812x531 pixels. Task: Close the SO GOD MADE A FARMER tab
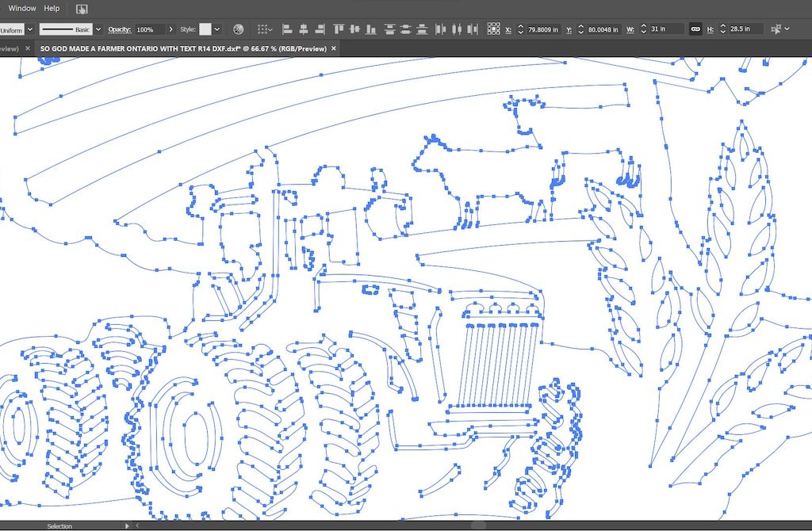[x=334, y=48]
